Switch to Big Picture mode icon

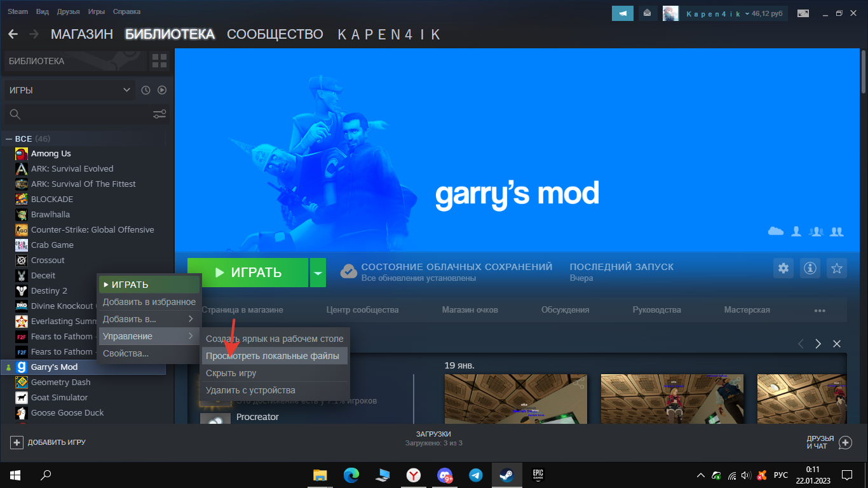pyautogui.click(x=803, y=13)
